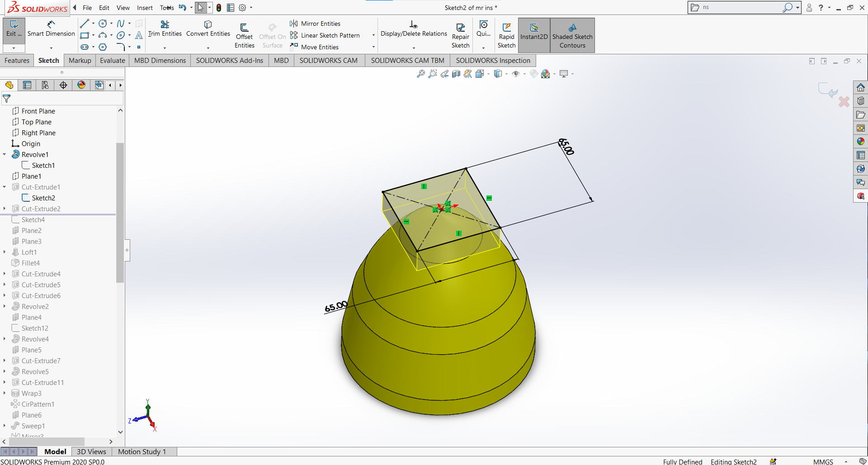This screenshot has height=465, width=868.
Task: Open the FeatureManager Design Tree tab
Action: click(x=9, y=85)
